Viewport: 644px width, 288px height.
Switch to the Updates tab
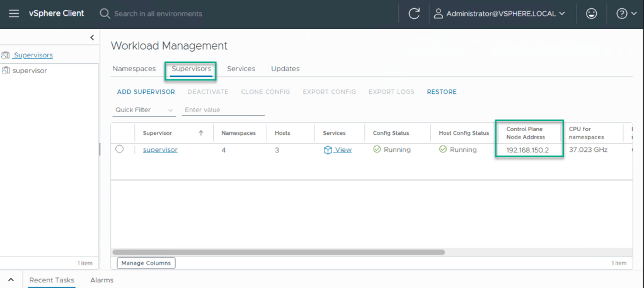click(x=285, y=69)
